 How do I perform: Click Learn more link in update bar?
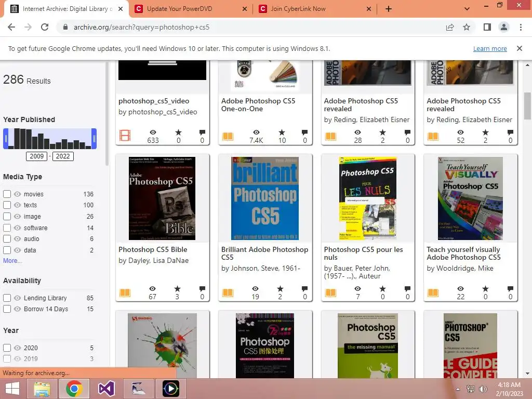[x=490, y=48]
